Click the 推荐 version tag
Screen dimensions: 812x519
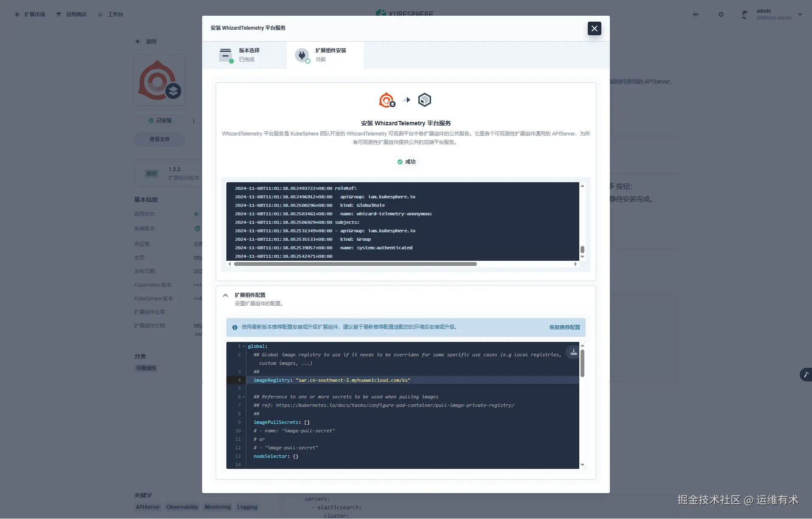152,174
